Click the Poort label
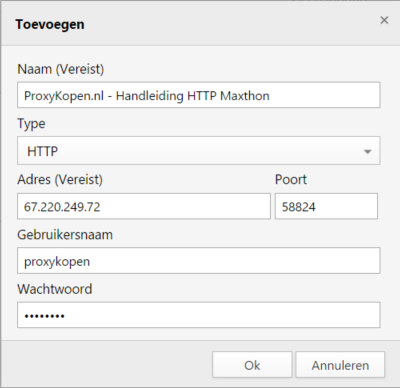The height and width of the screenshot is (388, 400). (291, 180)
